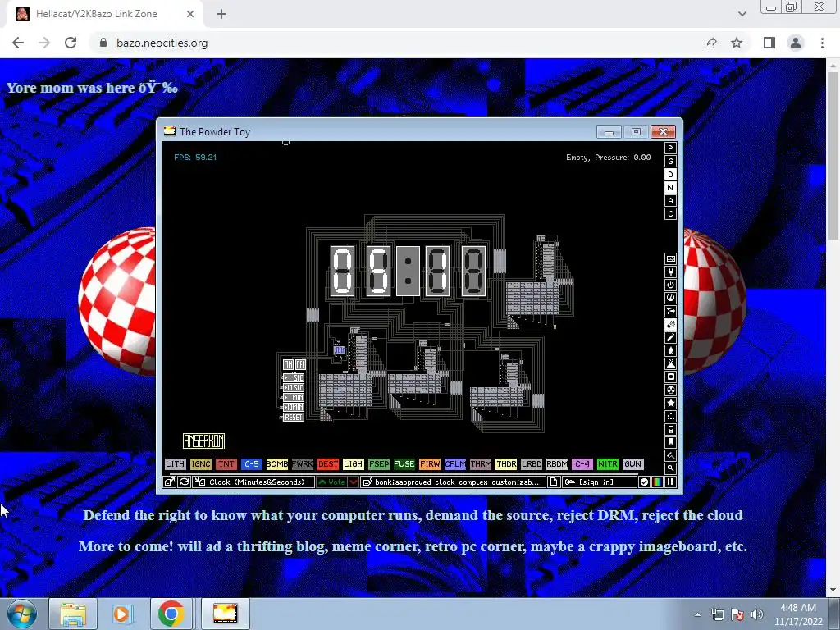Upvote the save with Vote button
The image size is (840, 630).
click(x=331, y=482)
